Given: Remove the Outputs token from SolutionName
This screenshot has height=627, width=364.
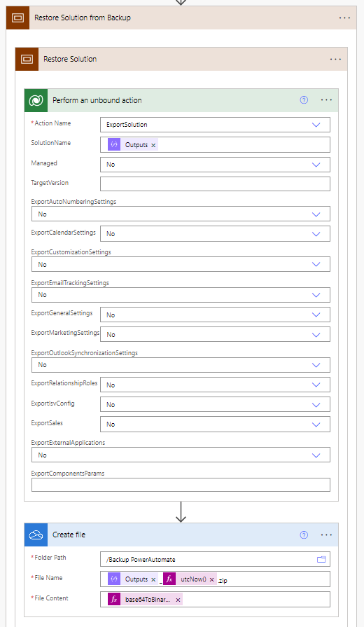Looking at the screenshot, I should pos(153,145).
